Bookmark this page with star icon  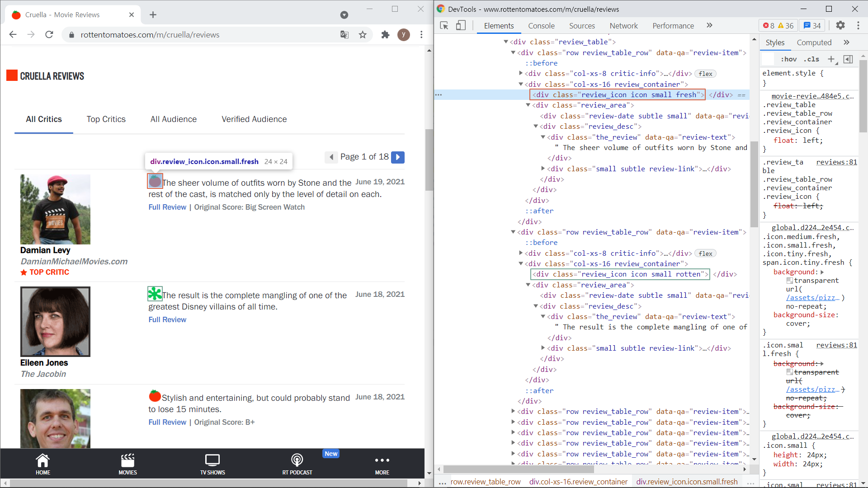click(363, 35)
